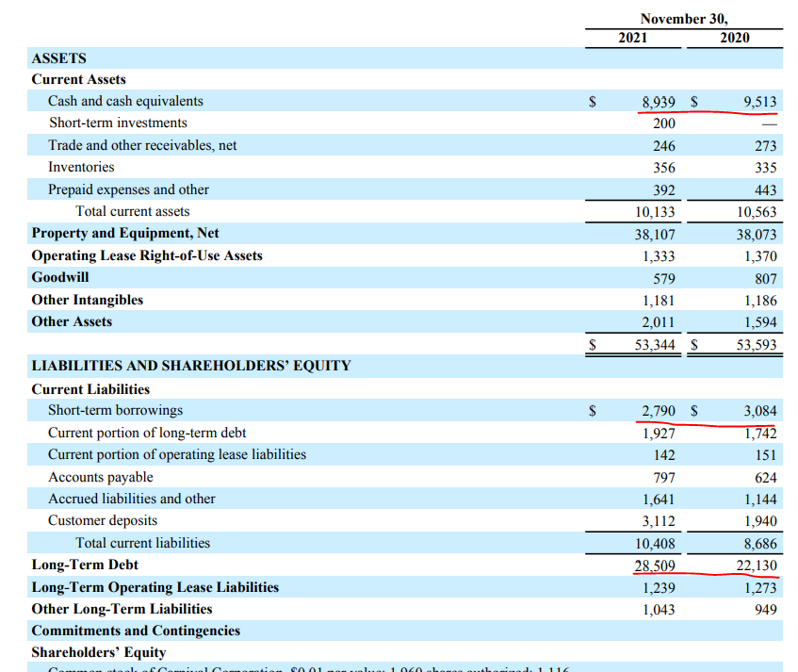Select the ASSETS section heading
The image size is (798, 672).
[58, 57]
